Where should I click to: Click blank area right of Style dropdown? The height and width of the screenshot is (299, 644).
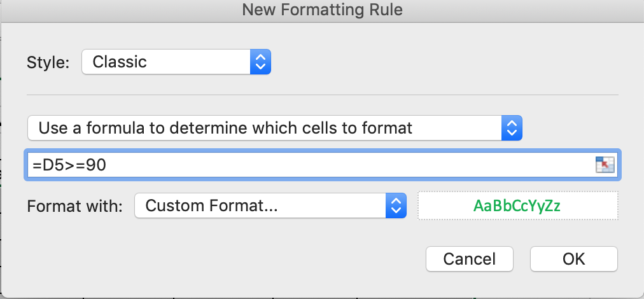click(444, 62)
